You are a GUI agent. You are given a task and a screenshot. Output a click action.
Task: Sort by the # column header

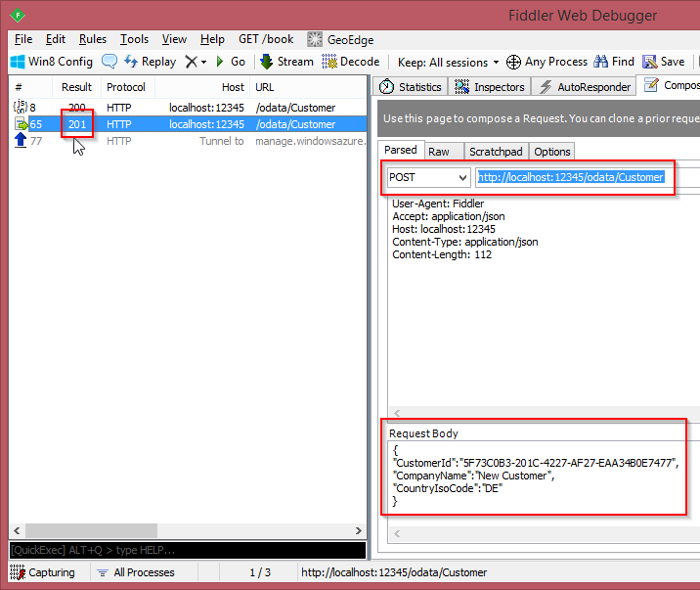point(30,87)
